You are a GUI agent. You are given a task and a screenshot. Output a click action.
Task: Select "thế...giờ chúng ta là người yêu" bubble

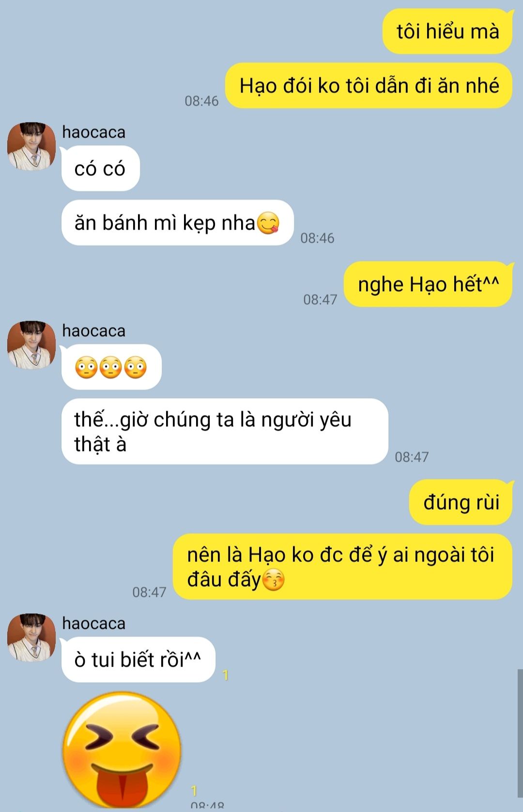coord(225,431)
